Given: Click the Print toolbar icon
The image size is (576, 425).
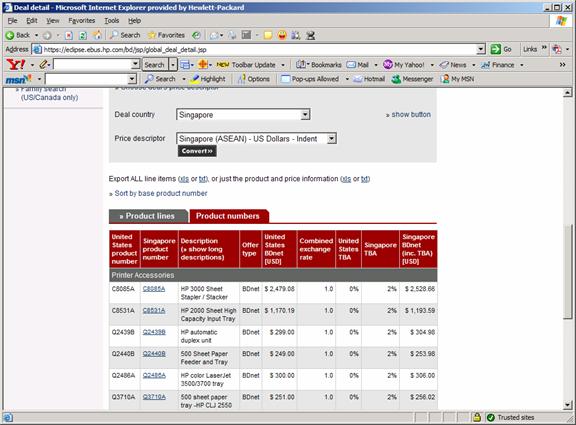Looking at the screenshot, I should tap(232, 36).
